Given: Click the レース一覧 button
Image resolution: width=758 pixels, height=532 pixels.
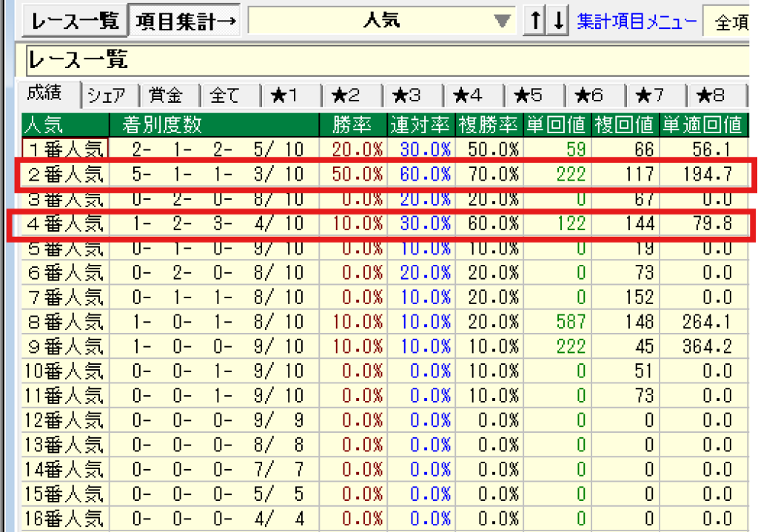Looking at the screenshot, I should tap(76, 21).
